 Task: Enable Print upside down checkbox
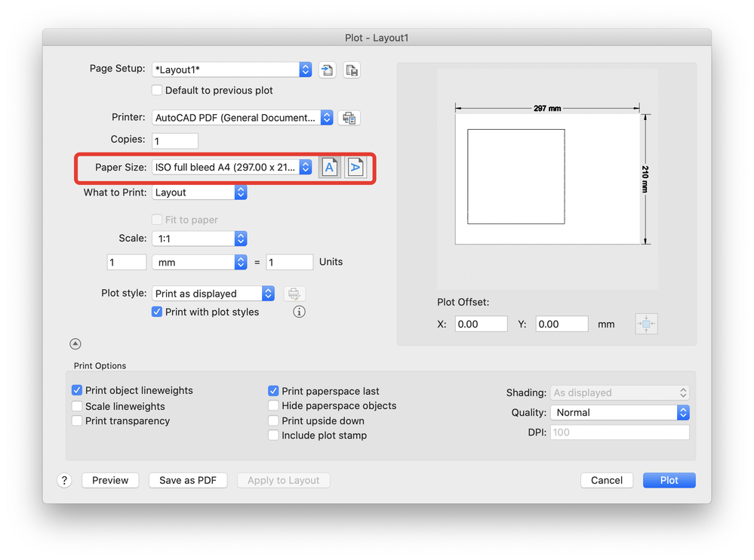pos(274,420)
